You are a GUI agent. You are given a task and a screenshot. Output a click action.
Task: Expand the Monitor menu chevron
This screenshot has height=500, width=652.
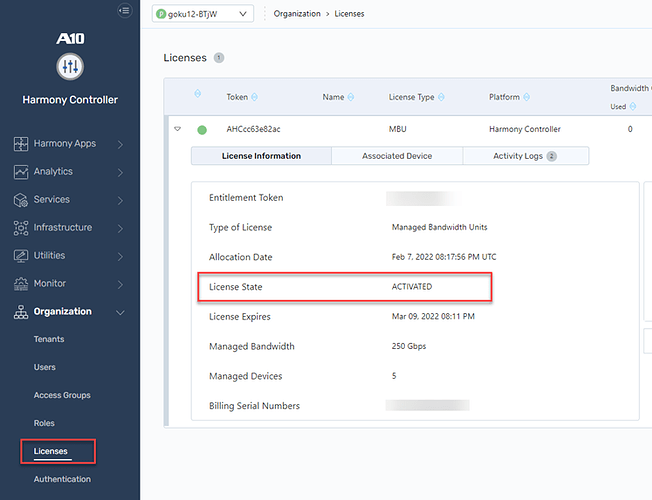point(120,285)
